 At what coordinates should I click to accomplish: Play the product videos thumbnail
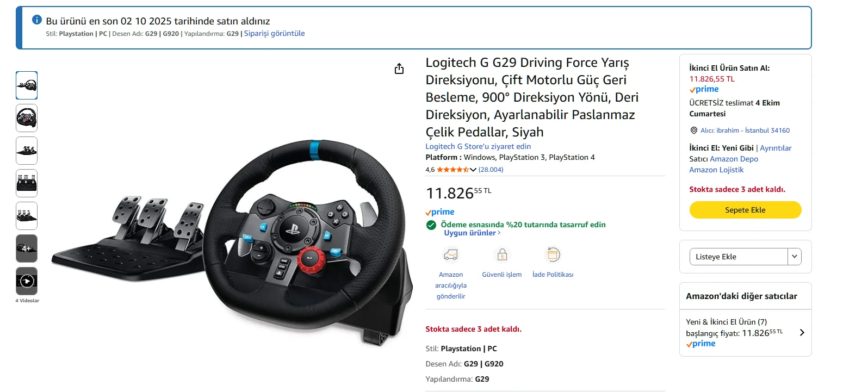(x=27, y=281)
